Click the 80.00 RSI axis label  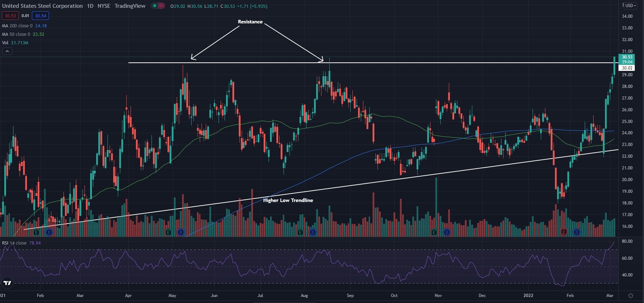coord(627,241)
